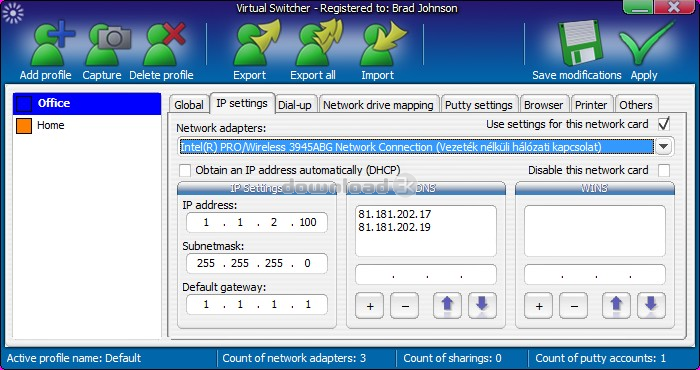The image size is (700, 370).
Task: Enable Obtain an IP address automatically (DHCP)
Action: tap(185, 170)
